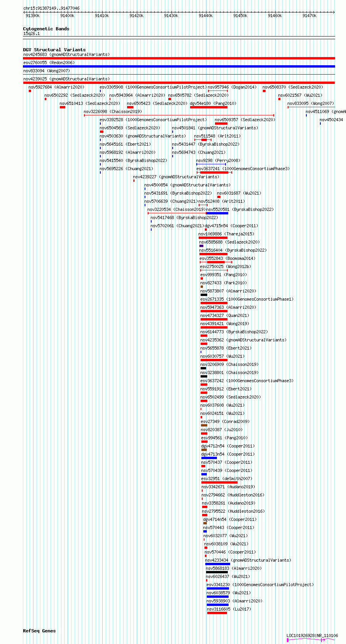Select esv32951 (deSmith2007) label

pos(227,479)
